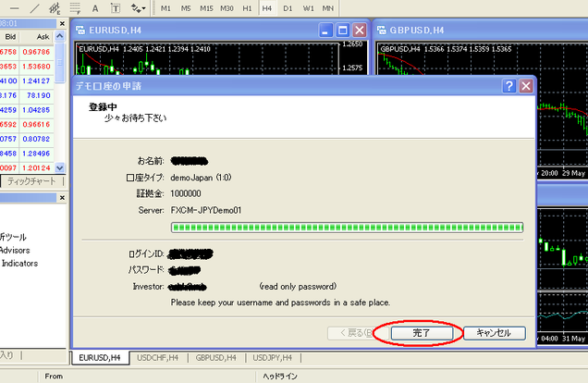This screenshot has width=588, height=383.
Task: Switch to USDCHF,H4 chart tab
Action: pyautogui.click(x=157, y=358)
